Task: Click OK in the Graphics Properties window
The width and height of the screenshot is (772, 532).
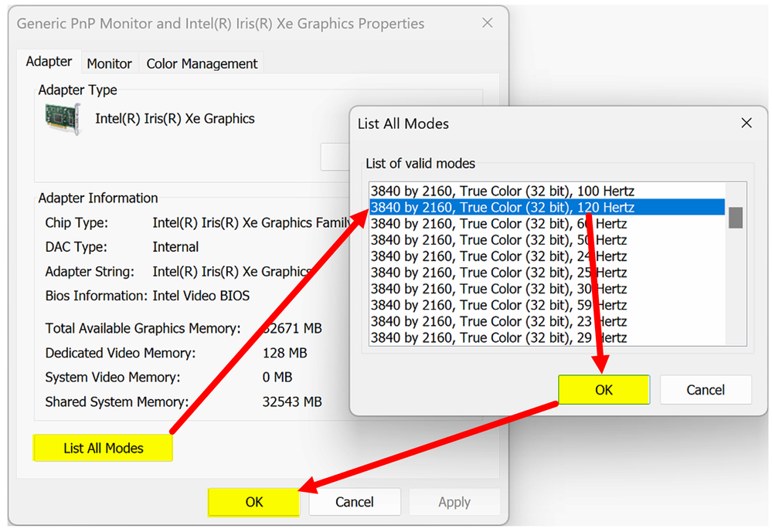Action: point(254,502)
